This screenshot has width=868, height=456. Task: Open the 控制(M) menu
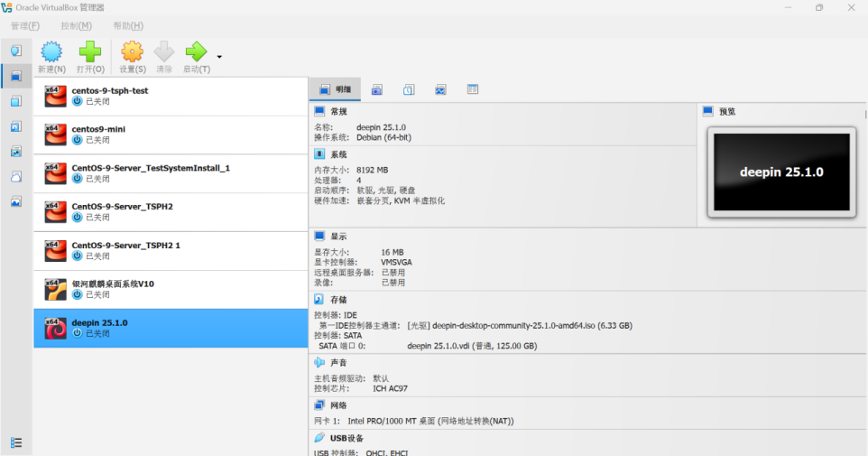(76, 25)
